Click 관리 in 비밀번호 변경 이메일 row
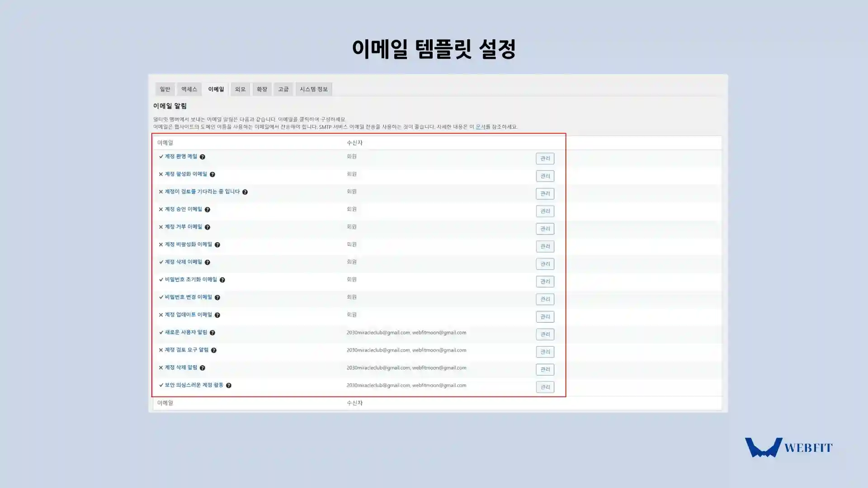The height and width of the screenshot is (488, 868). point(545,300)
